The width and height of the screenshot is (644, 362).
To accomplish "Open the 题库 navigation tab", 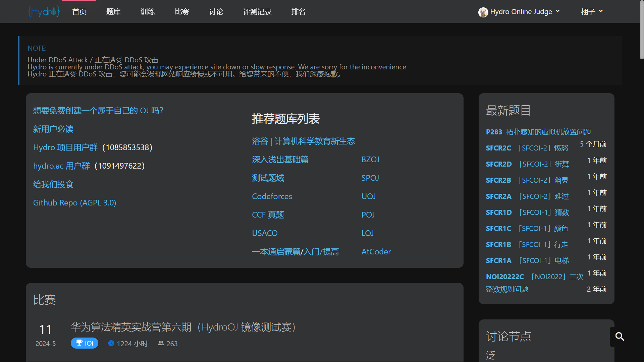I will click(113, 12).
